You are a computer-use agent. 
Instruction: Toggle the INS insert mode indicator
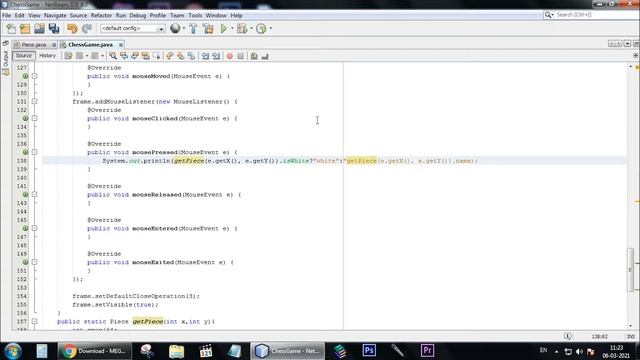pyautogui.click(x=631, y=337)
